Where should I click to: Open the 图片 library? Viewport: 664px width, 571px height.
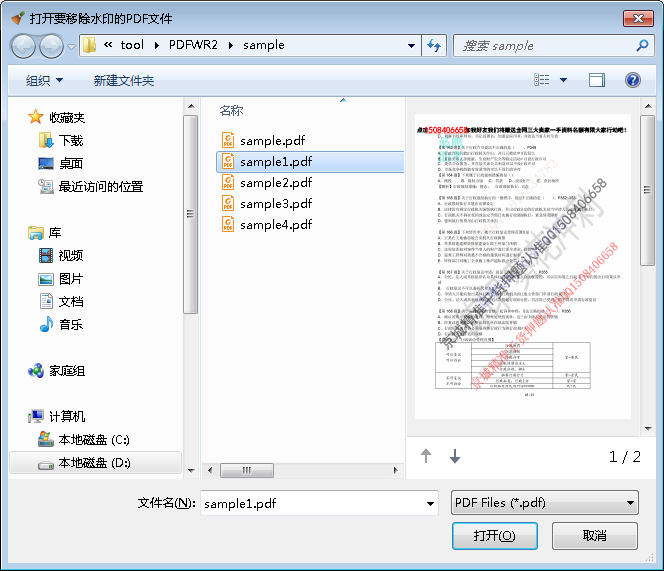tap(71, 278)
